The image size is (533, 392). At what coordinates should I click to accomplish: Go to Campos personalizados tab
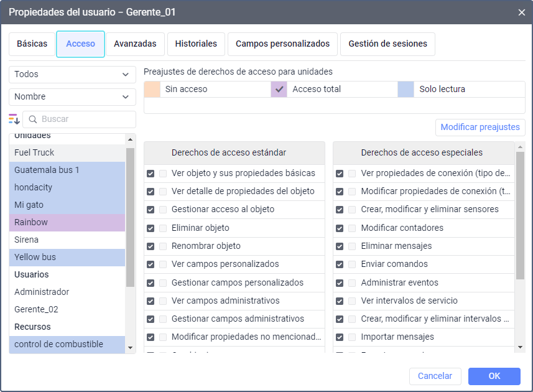pyautogui.click(x=282, y=44)
